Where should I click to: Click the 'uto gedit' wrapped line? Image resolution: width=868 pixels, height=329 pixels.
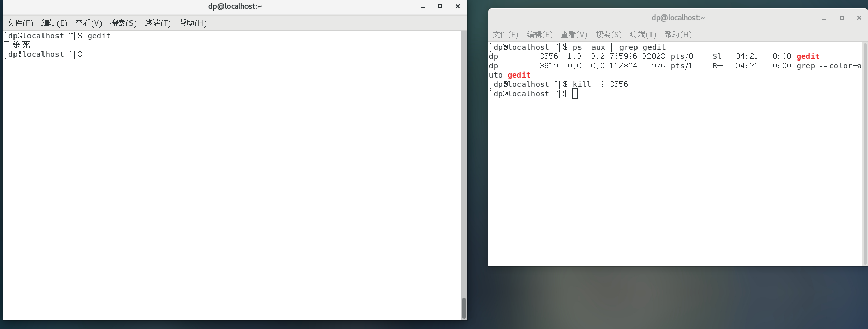pos(510,75)
